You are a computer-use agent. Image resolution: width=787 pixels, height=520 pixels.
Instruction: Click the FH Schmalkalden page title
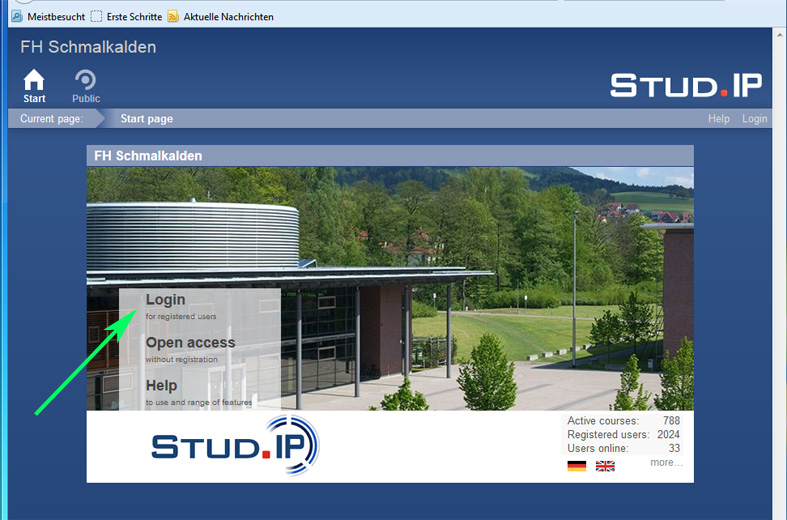[88, 47]
